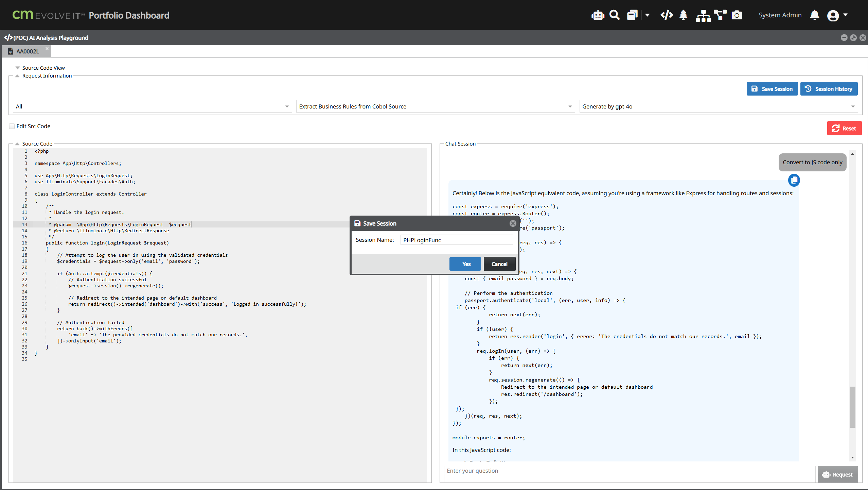The width and height of the screenshot is (868, 490).
Task: Open the stacked windows icon
Action: [632, 15]
